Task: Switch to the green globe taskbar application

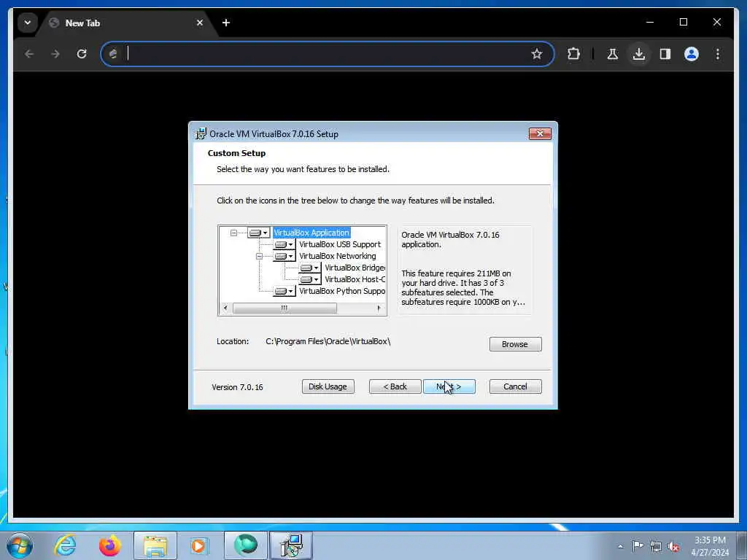Action: click(x=246, y=545)
